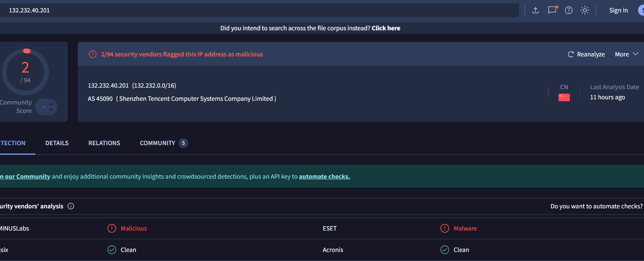Open the notifications chat bubble icon
644x261 pixels.
552,10
